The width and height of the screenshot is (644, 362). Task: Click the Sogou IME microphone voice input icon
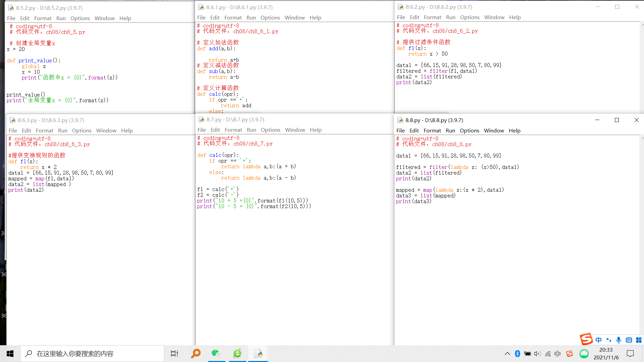pos(619,340)
